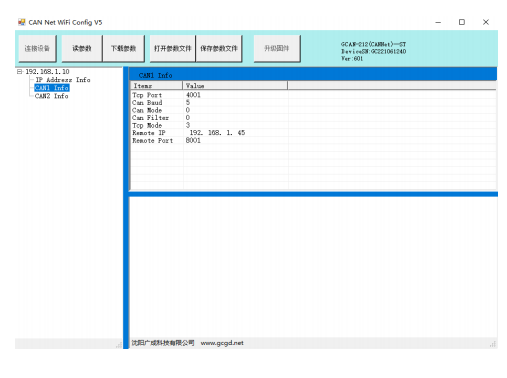Click the Tcp Mode value 3
Image resolution: width=507 pixels, height=378 pixels.
tap(188, 125)
